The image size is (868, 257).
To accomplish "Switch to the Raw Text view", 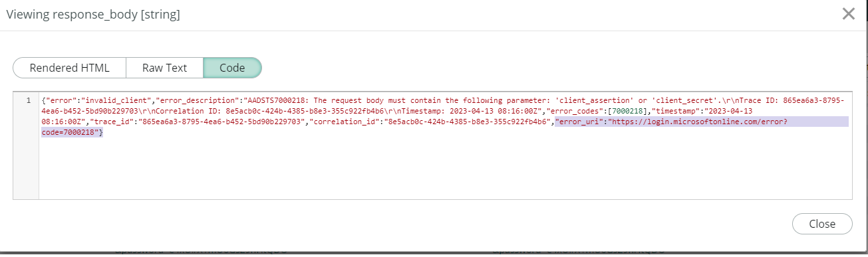I will coord(164,68).
